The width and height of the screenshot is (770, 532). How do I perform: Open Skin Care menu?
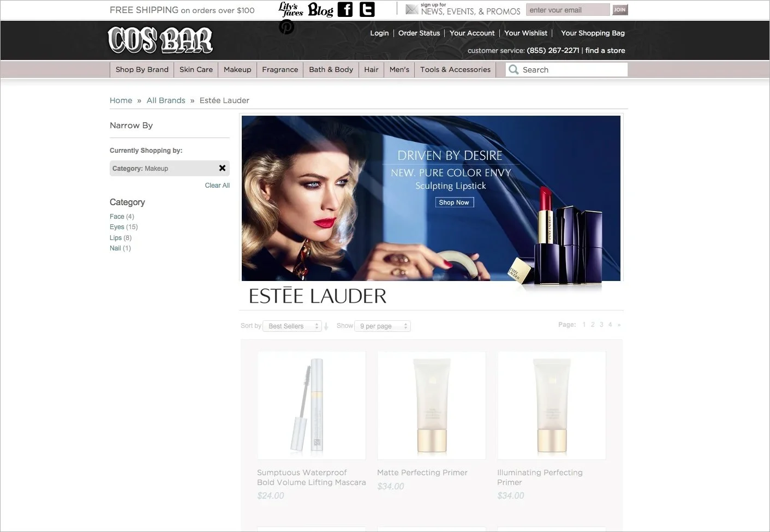196,69
